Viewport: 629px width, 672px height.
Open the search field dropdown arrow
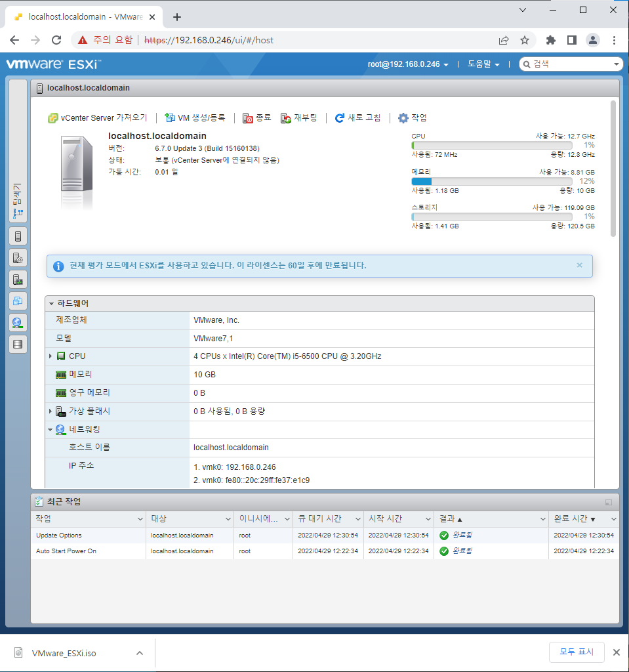[616, 64]
